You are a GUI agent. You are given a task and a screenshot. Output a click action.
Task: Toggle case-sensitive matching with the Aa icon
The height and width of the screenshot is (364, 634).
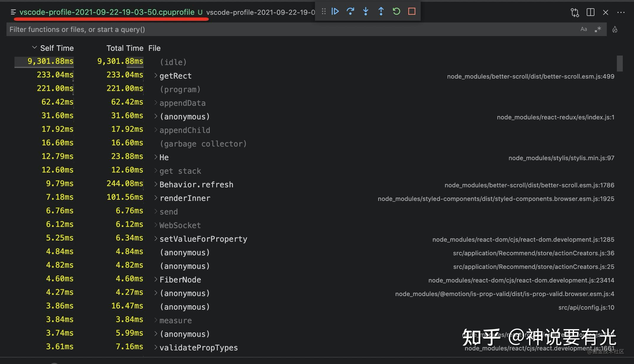point(583,29)
